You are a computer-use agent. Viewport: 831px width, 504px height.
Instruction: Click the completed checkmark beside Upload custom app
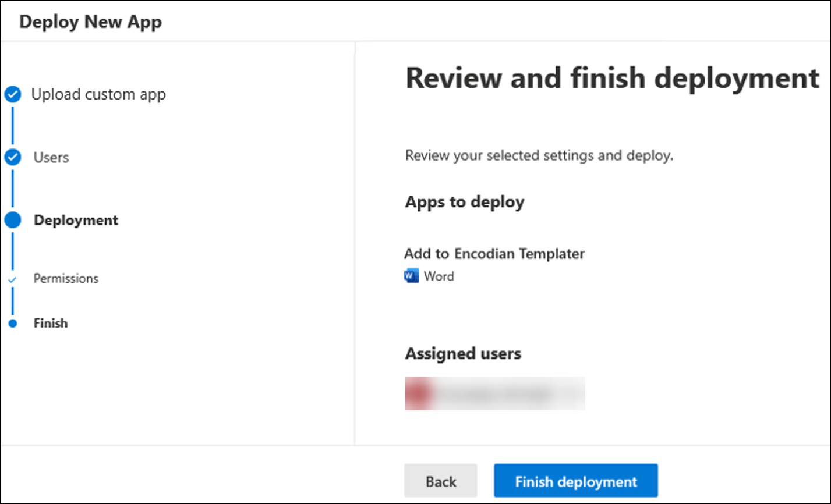click(13, 94)
